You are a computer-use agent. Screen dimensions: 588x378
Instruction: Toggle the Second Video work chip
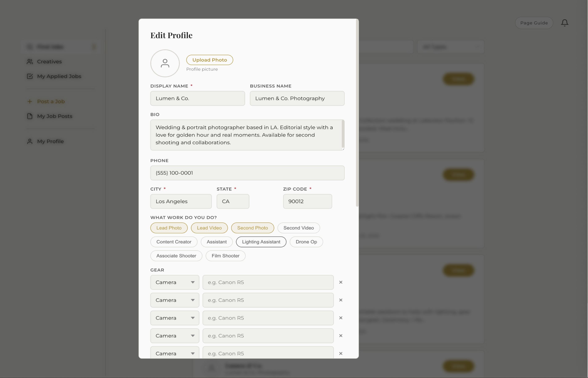click(x=298, y=228)
